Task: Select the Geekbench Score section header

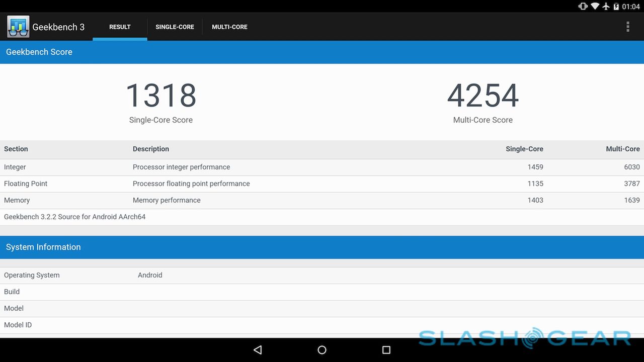Action: tap(322, 52)
